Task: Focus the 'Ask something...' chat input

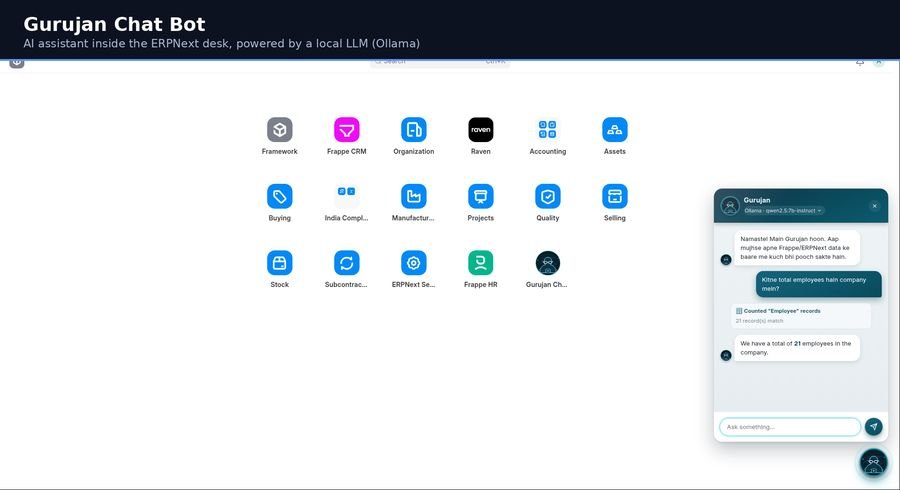Action: pos(790,427)
